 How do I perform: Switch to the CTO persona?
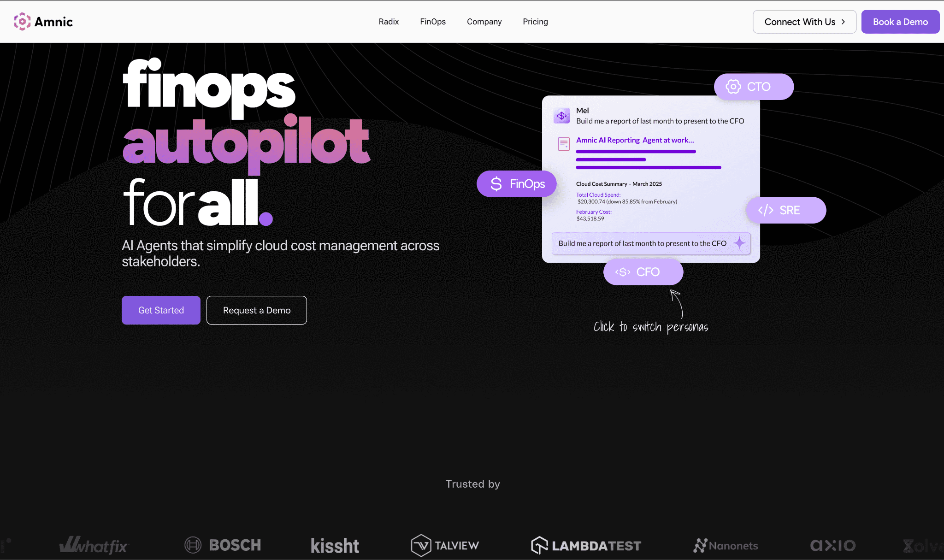point(754,87)
